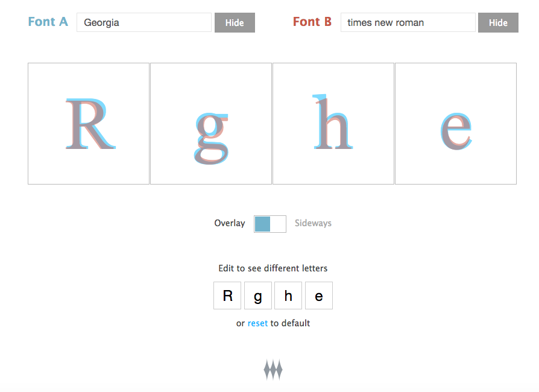Click the reset to default link
539x392 pixels.
pos(257,323)
